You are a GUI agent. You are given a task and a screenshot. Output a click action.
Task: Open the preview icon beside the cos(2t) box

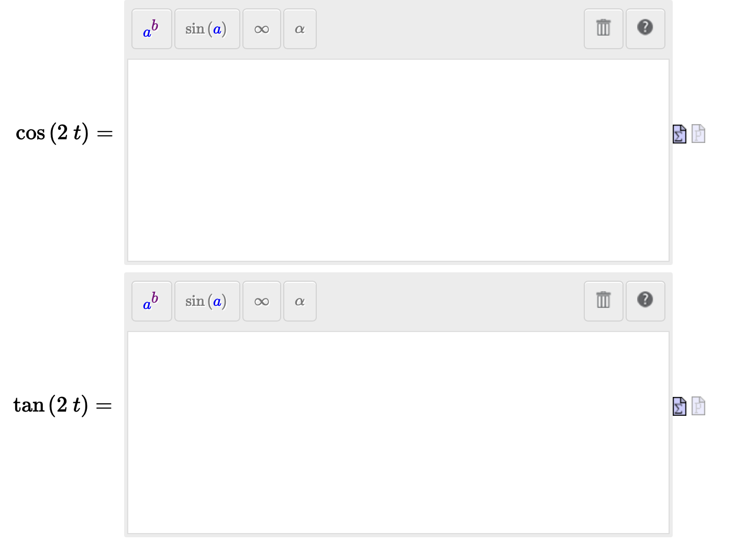[698, 134]
